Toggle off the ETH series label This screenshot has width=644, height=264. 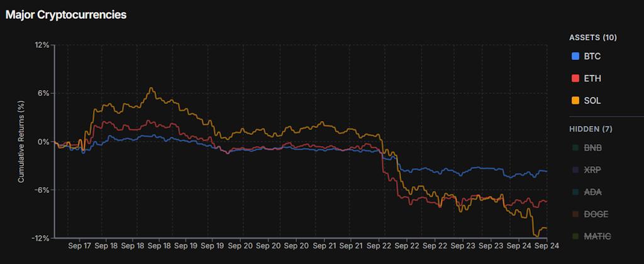coord(592,79)
